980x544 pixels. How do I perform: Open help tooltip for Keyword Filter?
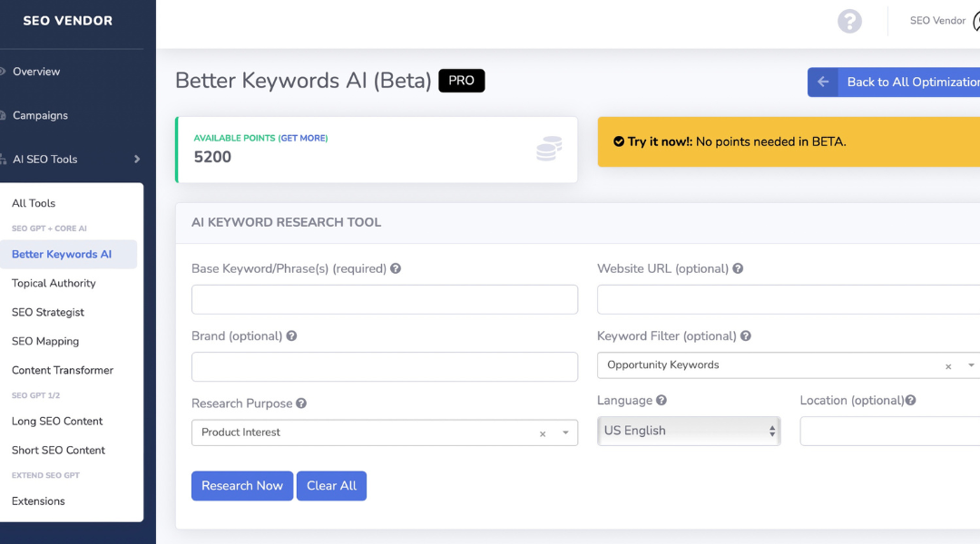(746, 336)
